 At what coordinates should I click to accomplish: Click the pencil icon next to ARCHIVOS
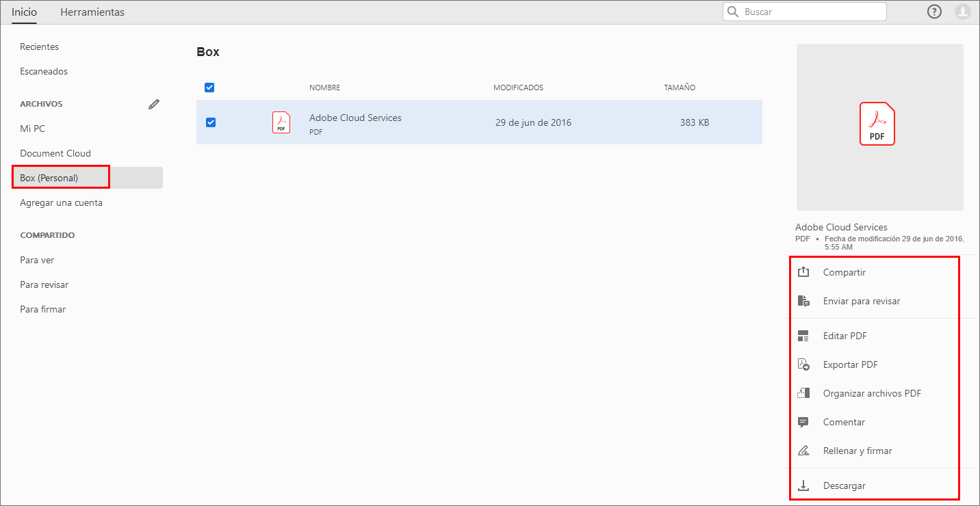153,104
